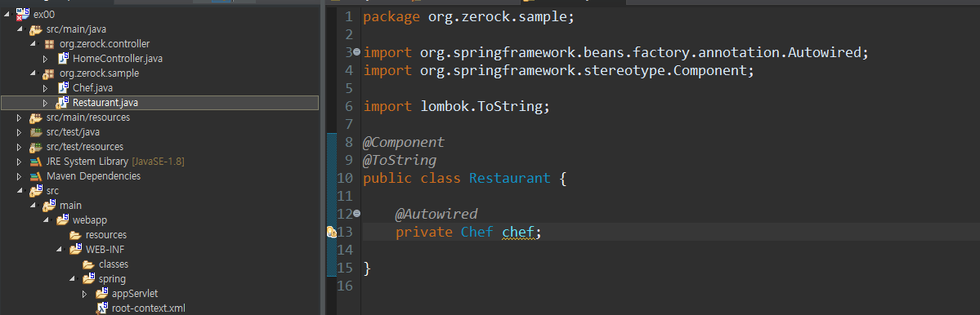Click the org.zerock.sample package icon
The image size is (980, 315).
[49, 73]
